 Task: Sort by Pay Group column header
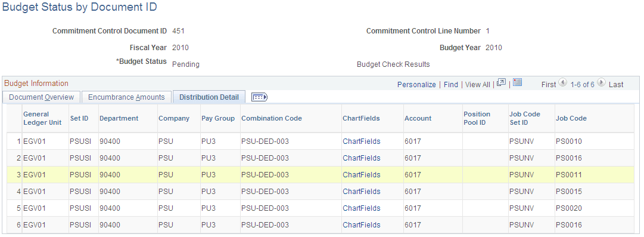tap(218, 118)
